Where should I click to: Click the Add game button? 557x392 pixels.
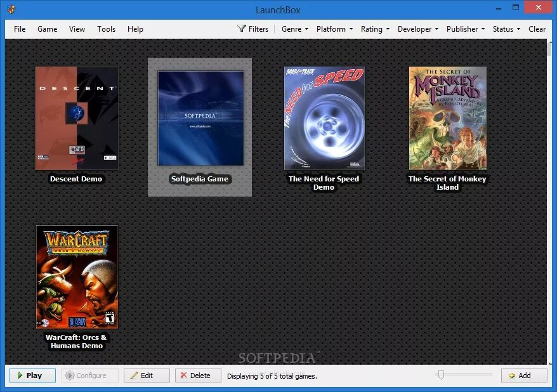(524, 376)
